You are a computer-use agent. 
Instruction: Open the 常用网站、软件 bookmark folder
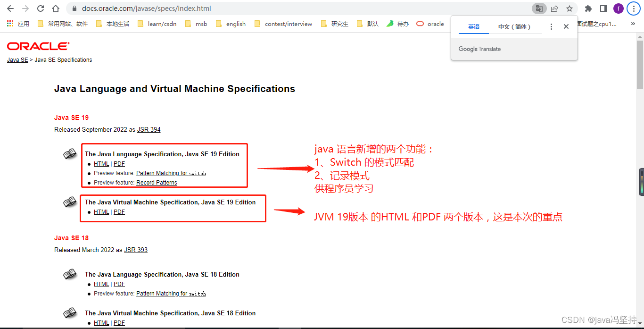point(62,24)
